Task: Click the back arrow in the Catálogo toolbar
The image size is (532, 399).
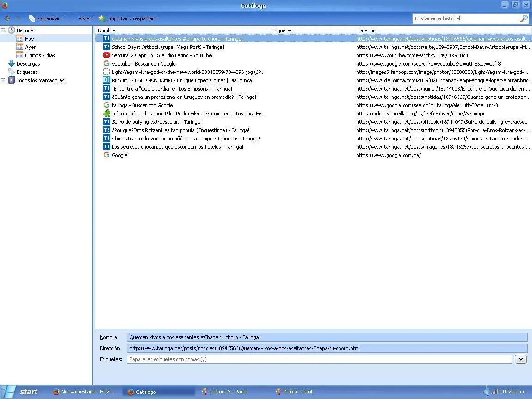Action: coord(7,18)
